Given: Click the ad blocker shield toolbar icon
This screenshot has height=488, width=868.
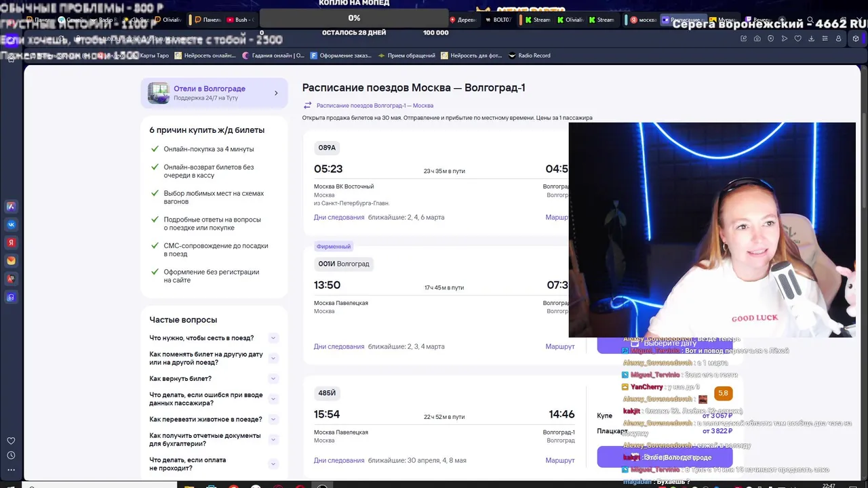Looking at the screenshot, I should click(x=770, y=39).
